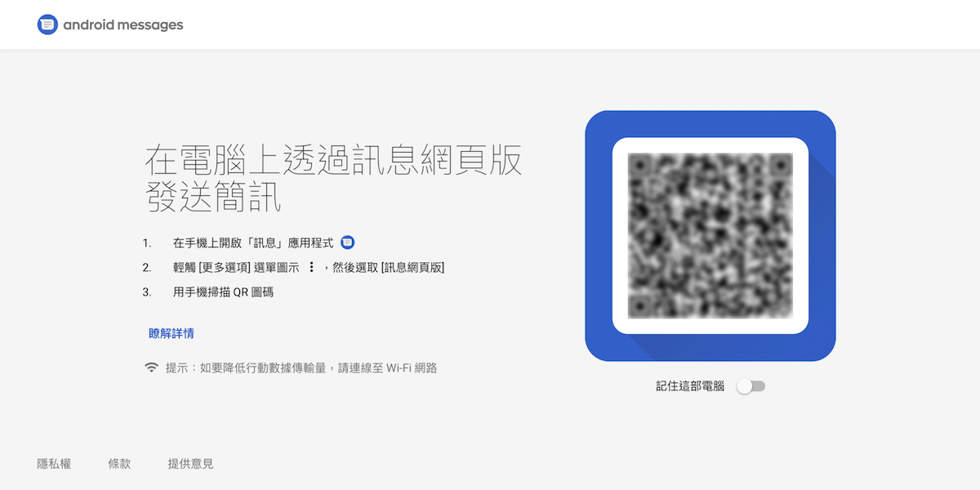Toggle the 記住這部電腦 switch
Viewport: 980px width, 490px height.
(x=751, y=386)
